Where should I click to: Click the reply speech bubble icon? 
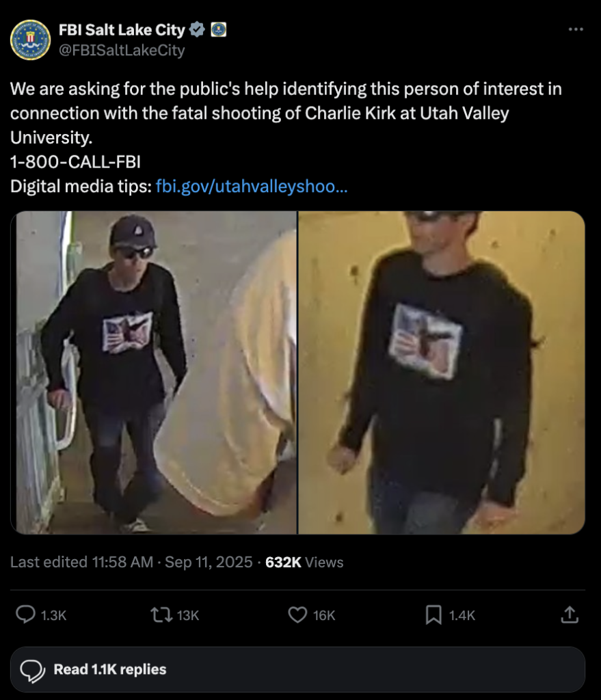coord(25,615)
